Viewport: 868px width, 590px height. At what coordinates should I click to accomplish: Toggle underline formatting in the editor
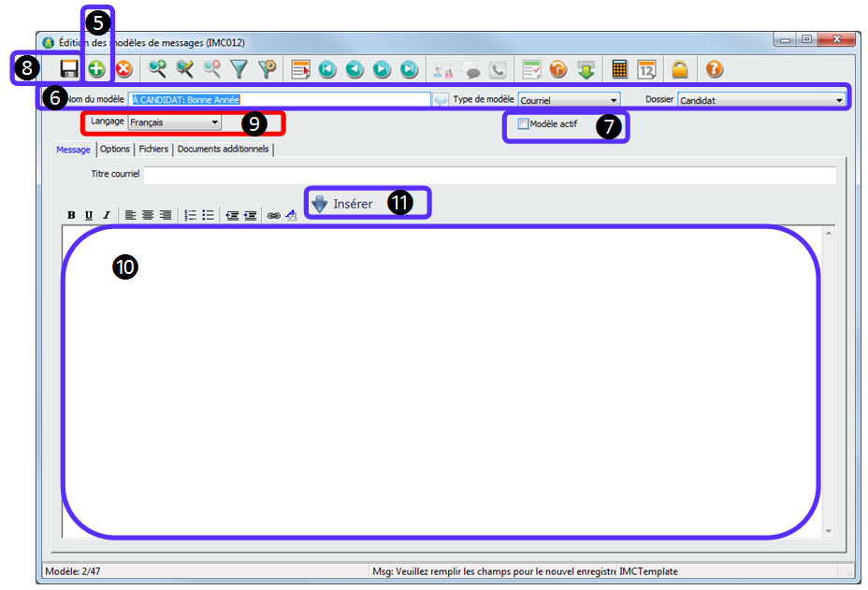pos(89,215)
